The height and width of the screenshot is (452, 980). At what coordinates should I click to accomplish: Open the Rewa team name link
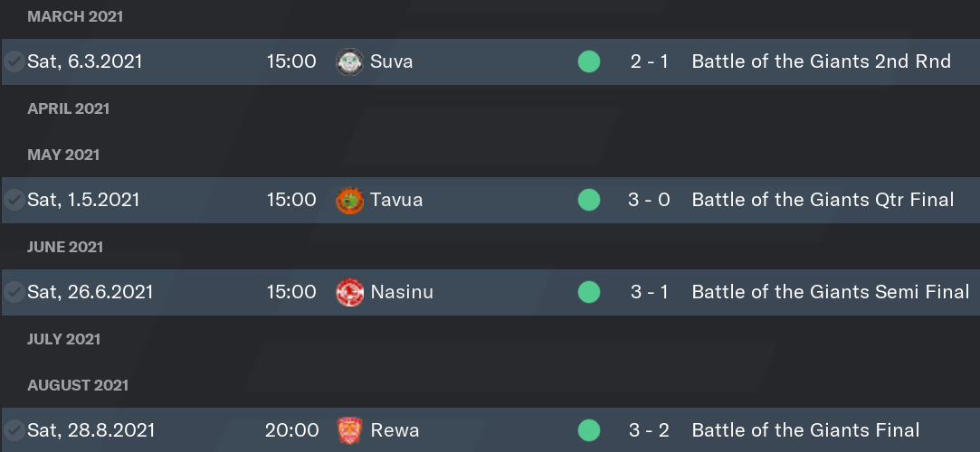coord(395,431)
